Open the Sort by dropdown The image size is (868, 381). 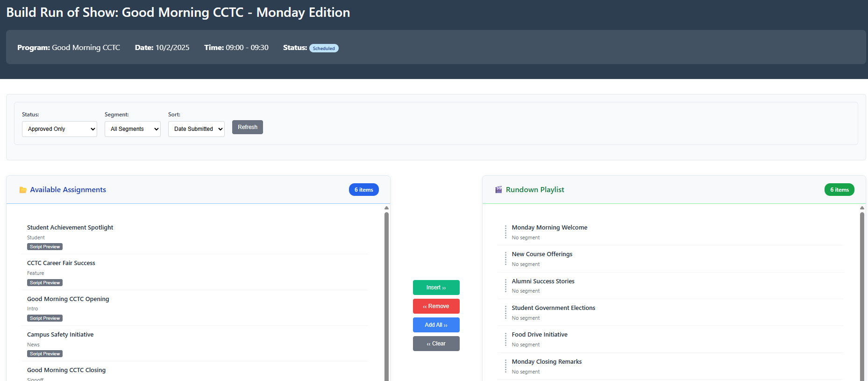click(x=196, y=129)
